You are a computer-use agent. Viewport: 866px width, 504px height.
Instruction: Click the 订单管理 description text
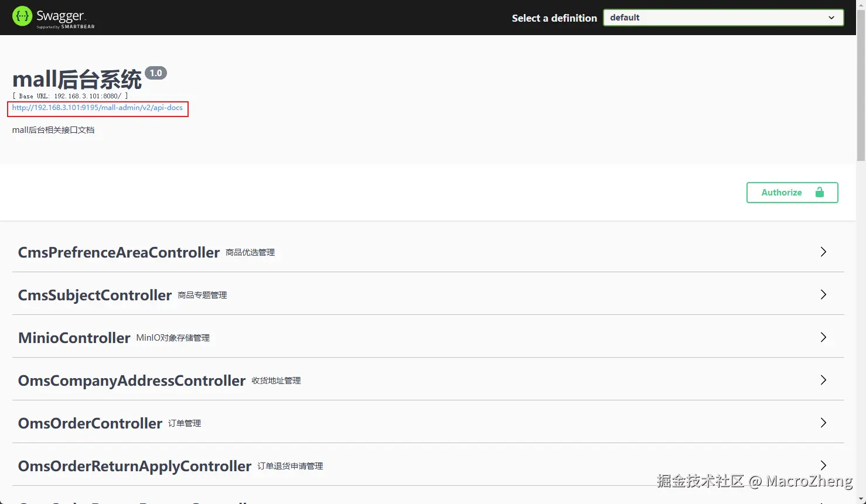coord(185,423)
